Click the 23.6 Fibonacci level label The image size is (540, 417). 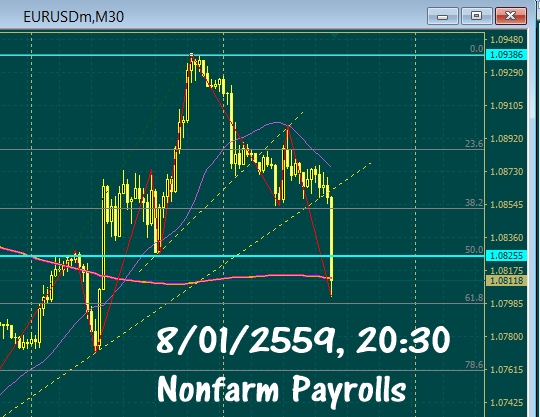click(x=474, y=144)
